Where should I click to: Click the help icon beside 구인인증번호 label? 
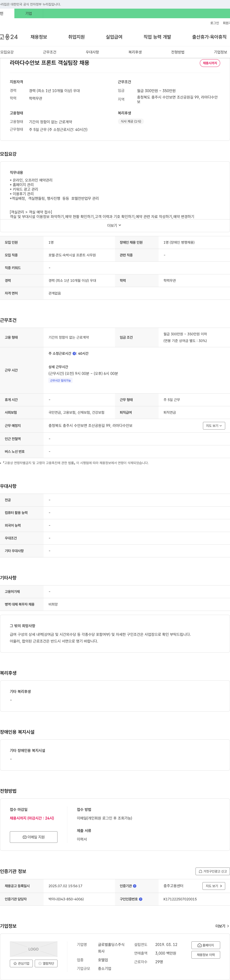coord(141,899)
